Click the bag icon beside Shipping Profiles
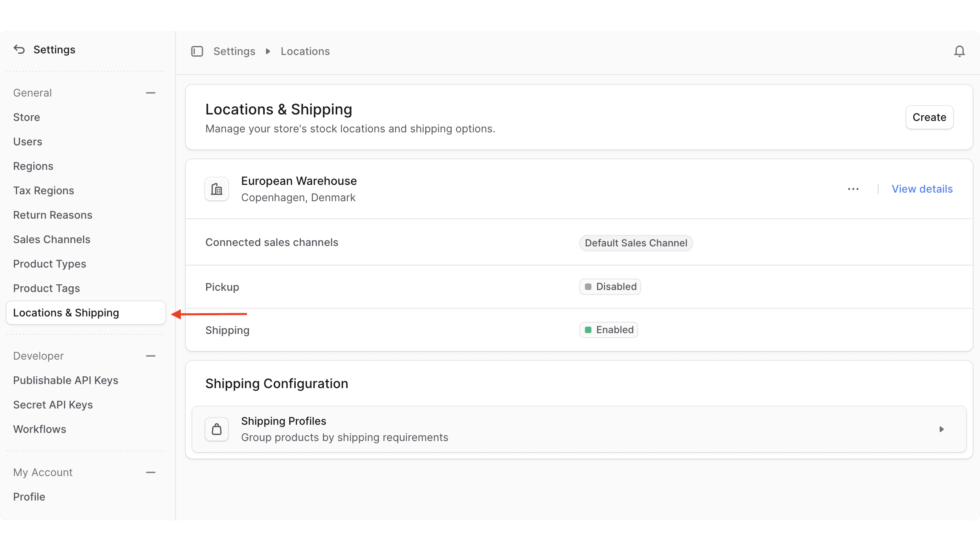Image resolution: width=980 pixels, height=551 pixels. (x=216, y=429)
